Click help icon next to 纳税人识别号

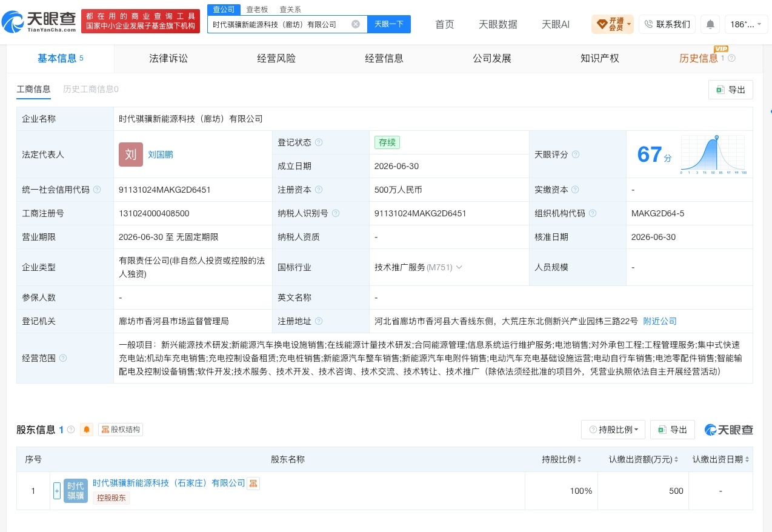click(x=336, y=213)
